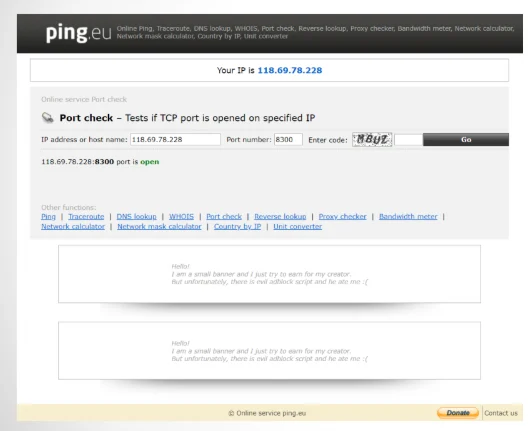Click the Go button
Screen dimensions: 531x431
(x=466, y=139)
